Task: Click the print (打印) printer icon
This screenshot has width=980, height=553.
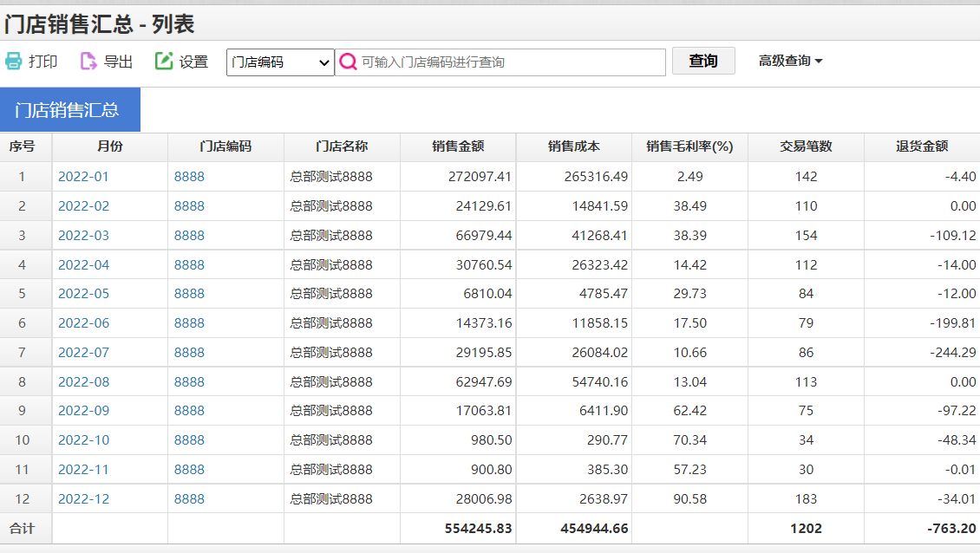Action: tap(14, 62)
